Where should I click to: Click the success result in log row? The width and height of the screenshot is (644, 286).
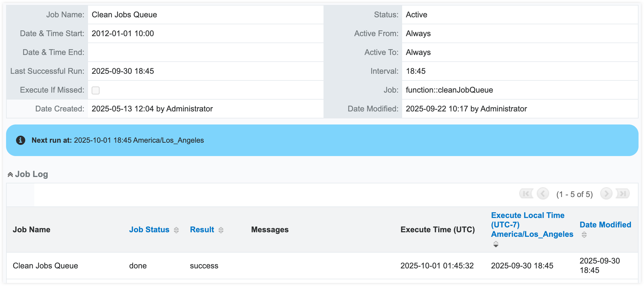(204, 266)
